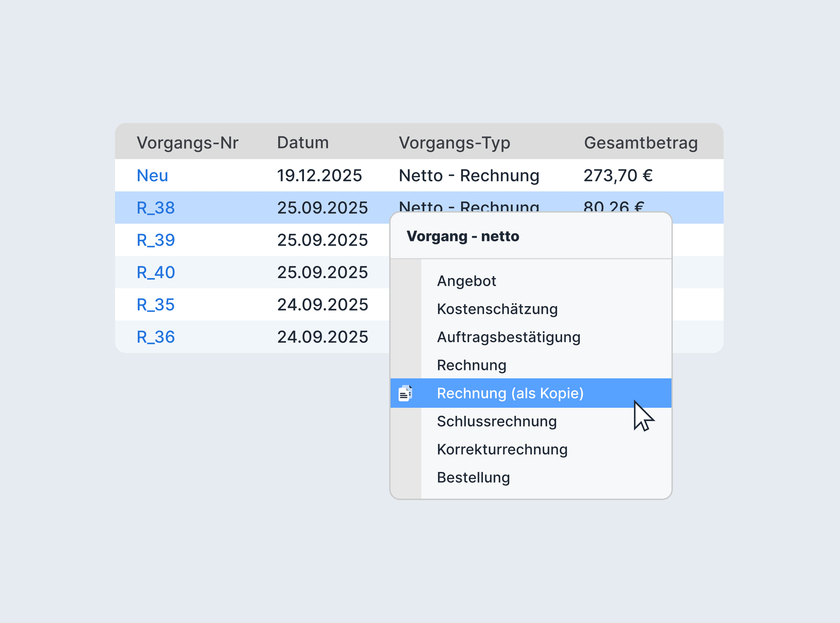Select Schlussrechnung from the context menu

click(497, 421)
